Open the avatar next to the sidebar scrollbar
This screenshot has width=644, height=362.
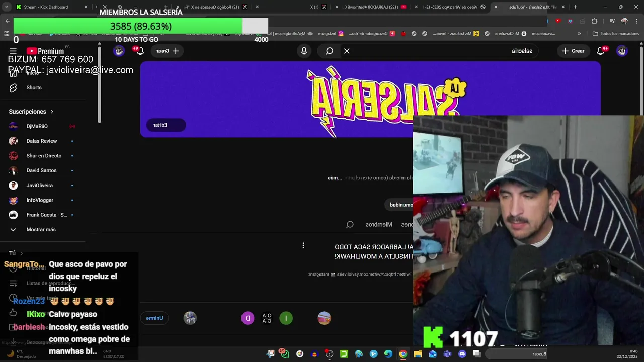119,51
